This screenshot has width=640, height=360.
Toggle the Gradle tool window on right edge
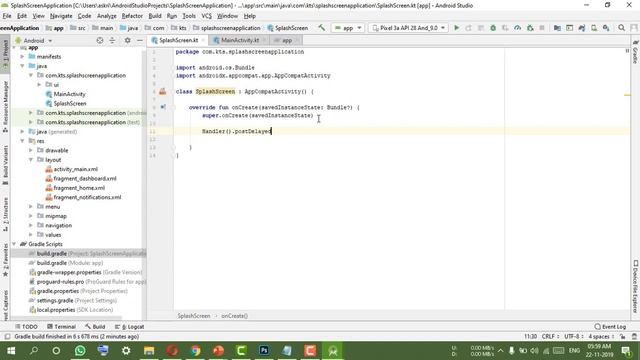coord(635,52)
